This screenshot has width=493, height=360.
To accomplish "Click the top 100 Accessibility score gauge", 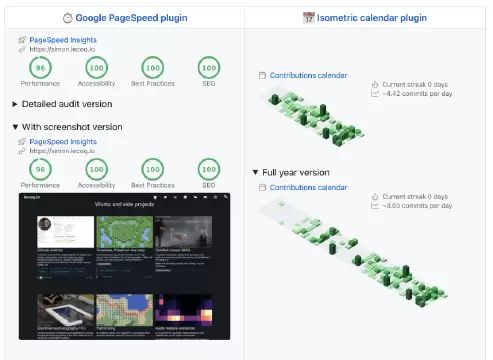I will tap(96, 68).
